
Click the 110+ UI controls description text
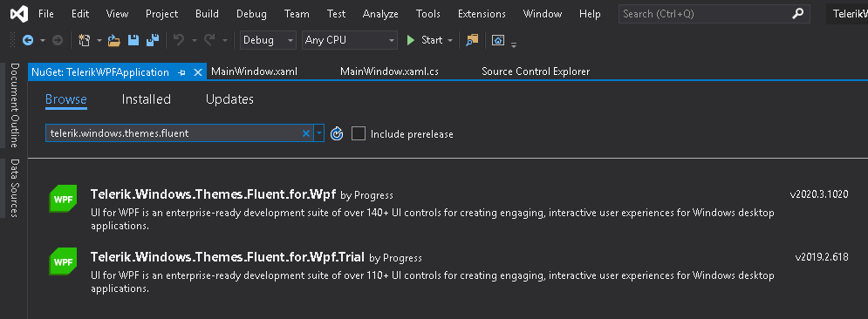click(x=433, y=282)
